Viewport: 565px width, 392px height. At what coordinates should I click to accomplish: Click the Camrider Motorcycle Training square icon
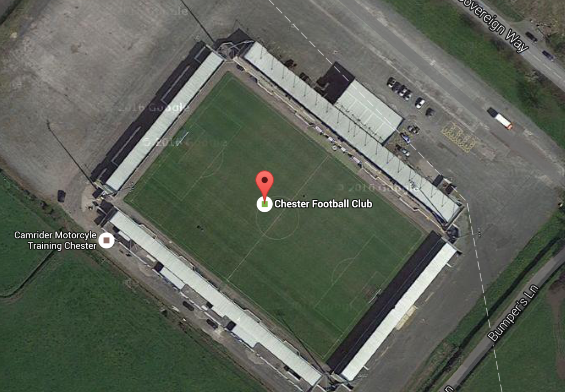[x=107, y=240]
